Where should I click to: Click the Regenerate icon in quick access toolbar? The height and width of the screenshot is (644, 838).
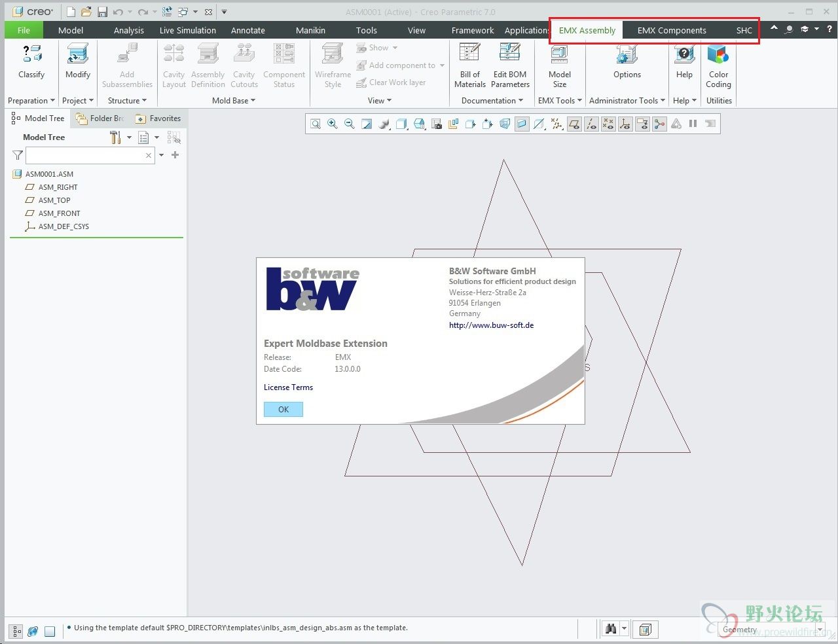167,12
